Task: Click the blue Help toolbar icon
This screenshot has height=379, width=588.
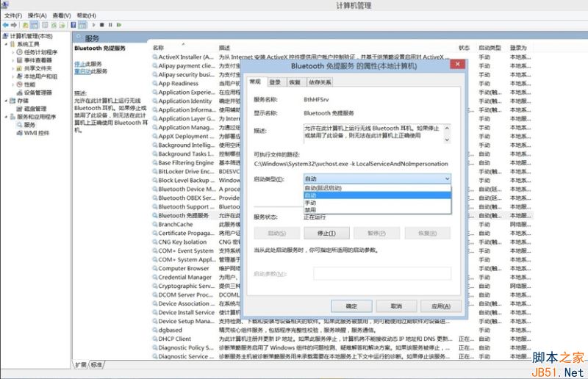Action: coord(73,25)
